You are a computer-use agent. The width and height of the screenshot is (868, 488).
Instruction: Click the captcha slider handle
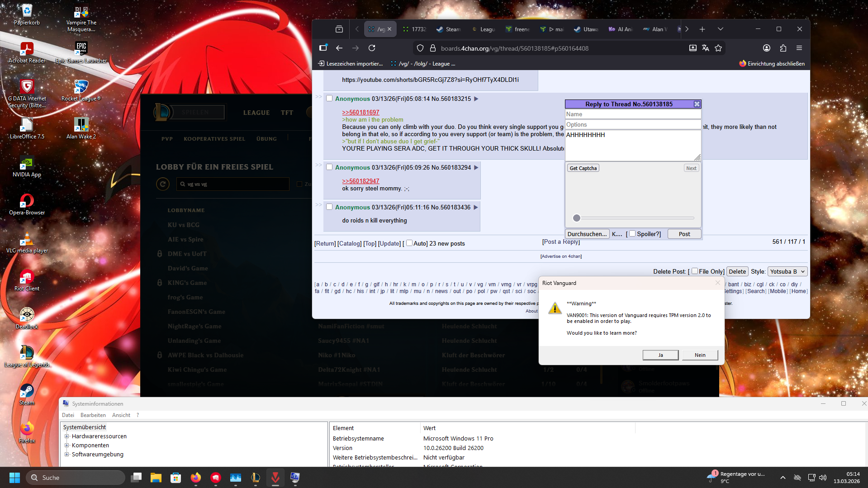[x=576, y=218]
